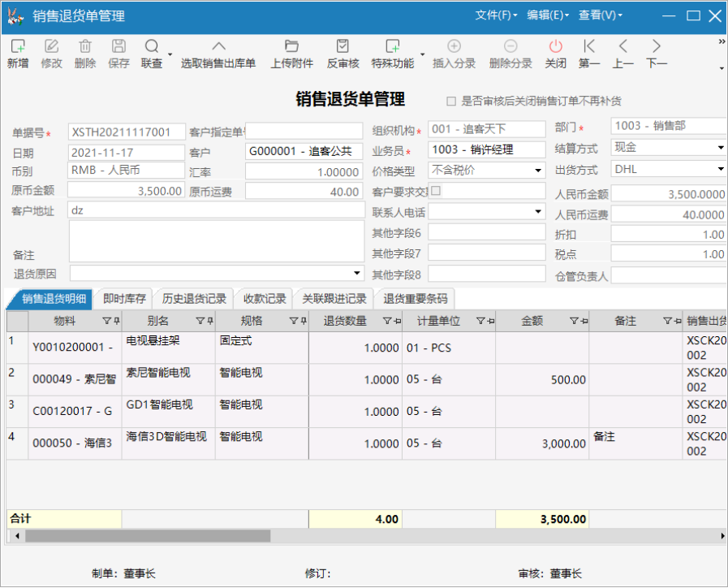The width and height of the screenshot is (728, 588).
Task: Click the red 关闭 power icon
Action: [555, 46]
